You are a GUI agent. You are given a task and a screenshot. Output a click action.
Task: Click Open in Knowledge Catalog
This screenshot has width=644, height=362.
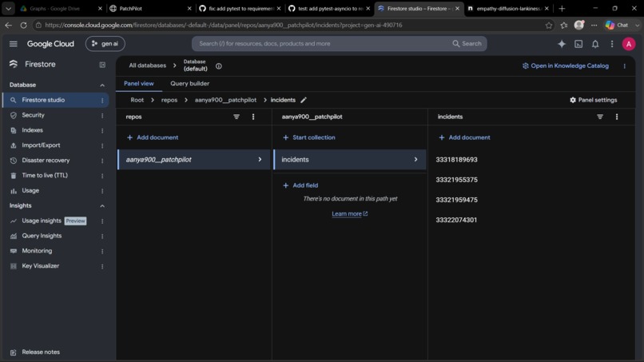click(x=565, y=66)
